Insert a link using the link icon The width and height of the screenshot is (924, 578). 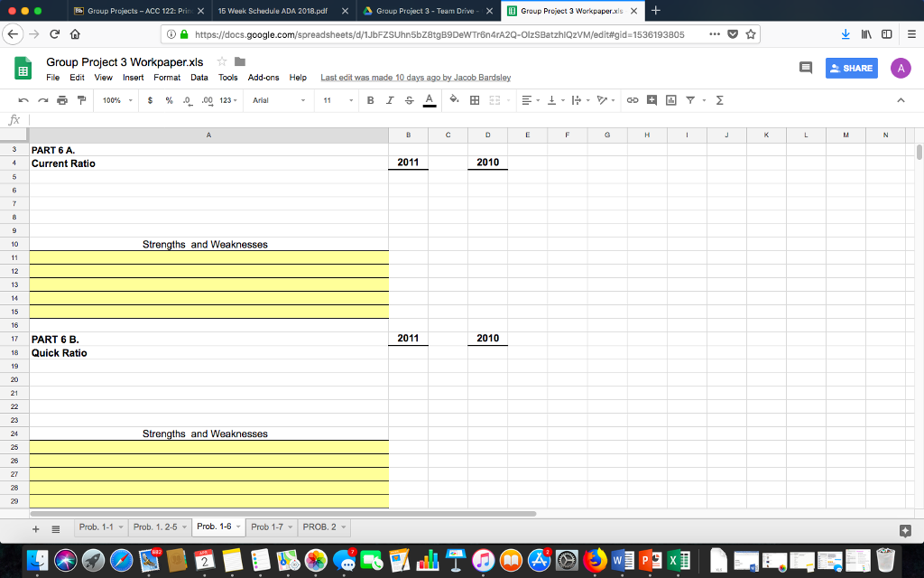coord(632,100)
